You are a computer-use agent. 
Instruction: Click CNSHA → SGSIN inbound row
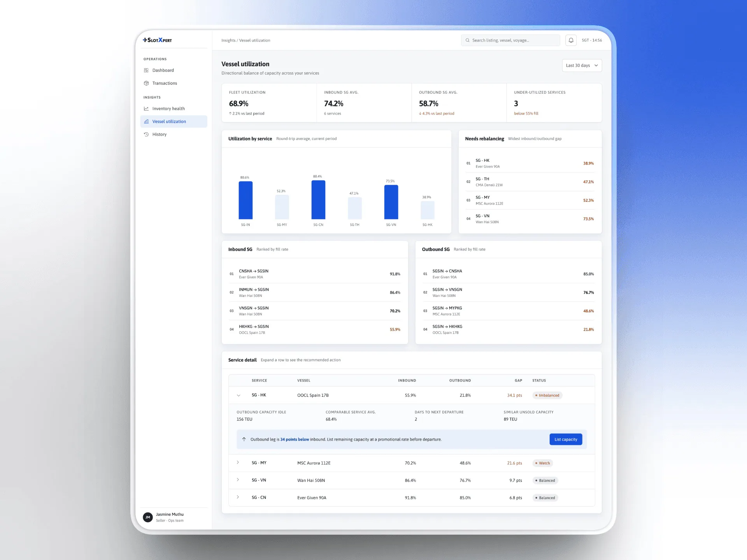tap(315, 274)
